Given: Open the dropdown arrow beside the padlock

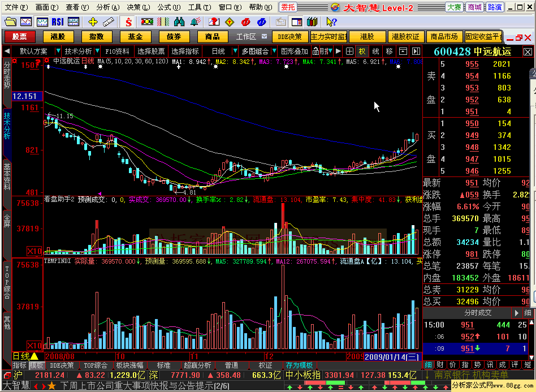Looking at the screenshot, I should pos(330,51).
